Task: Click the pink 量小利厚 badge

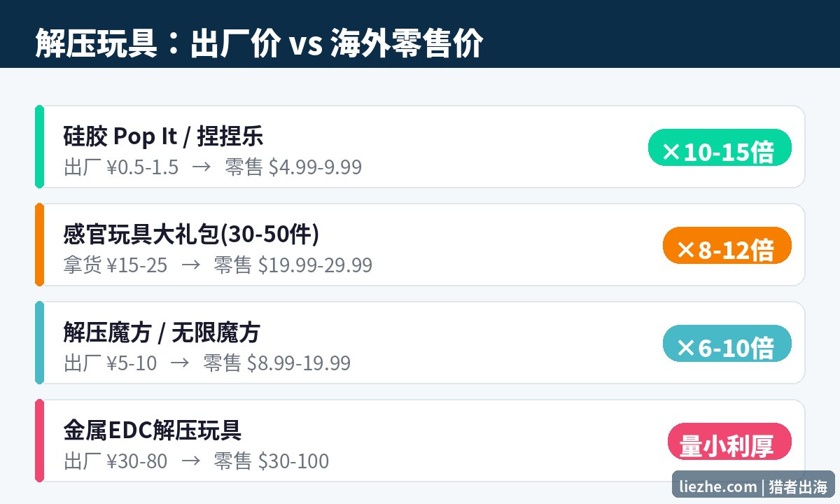Action: click(730, 442)
